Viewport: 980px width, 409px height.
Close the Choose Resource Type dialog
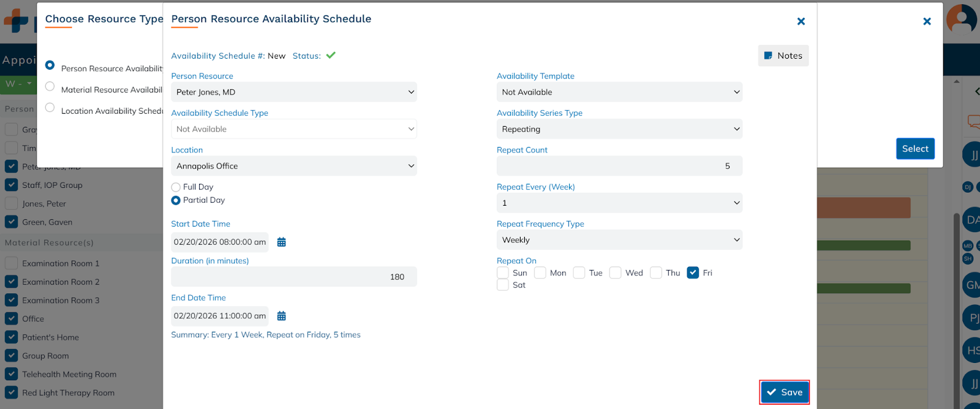click(927, 21)
